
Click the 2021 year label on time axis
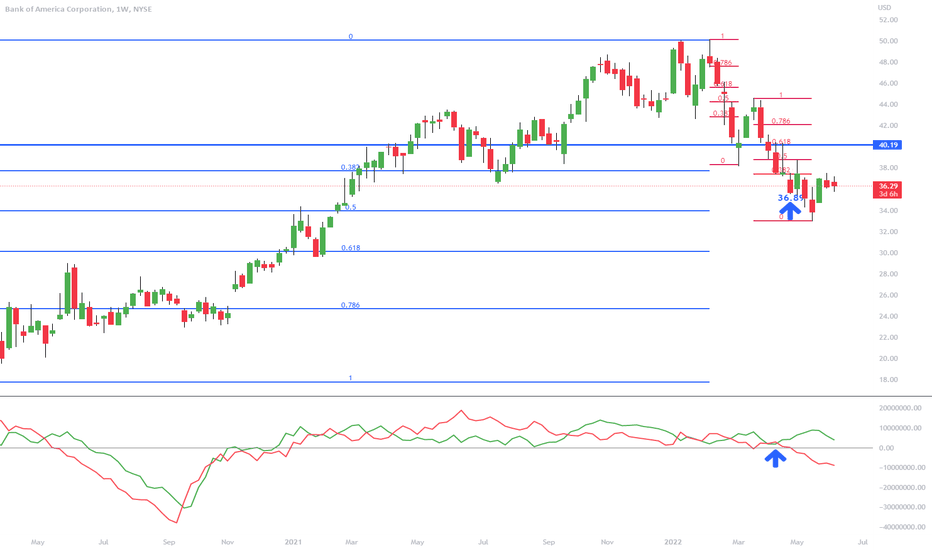click(x=293, y=542)
